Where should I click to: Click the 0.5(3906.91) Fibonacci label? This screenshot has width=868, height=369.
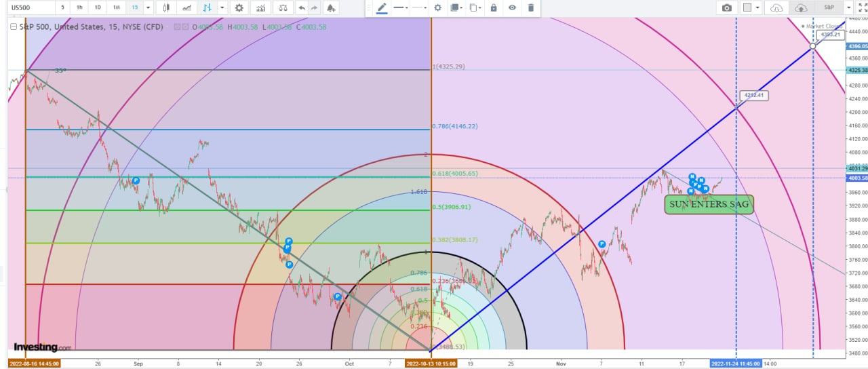(452, 207)
